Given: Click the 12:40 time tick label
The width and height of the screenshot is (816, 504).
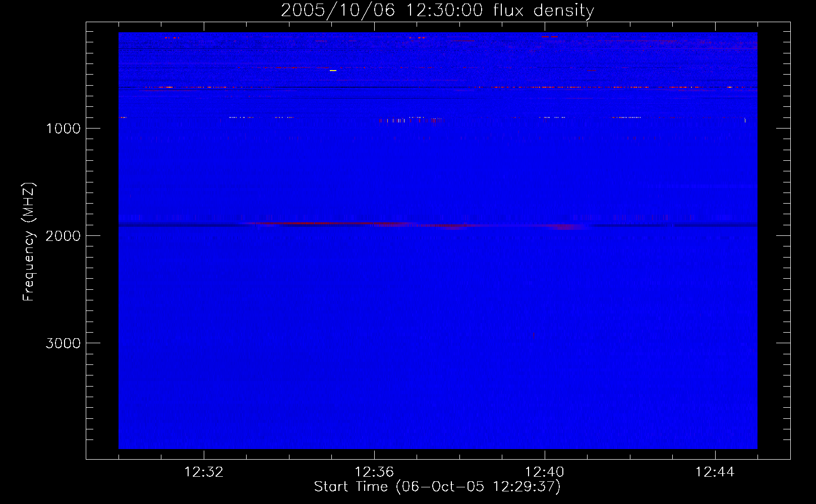Looking at the screenshot, I should 545,472.
